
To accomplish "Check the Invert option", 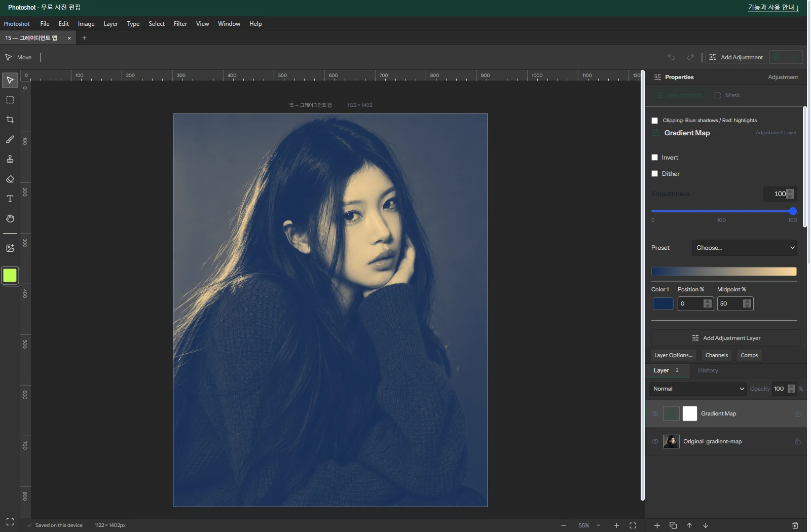I will 654,158.
